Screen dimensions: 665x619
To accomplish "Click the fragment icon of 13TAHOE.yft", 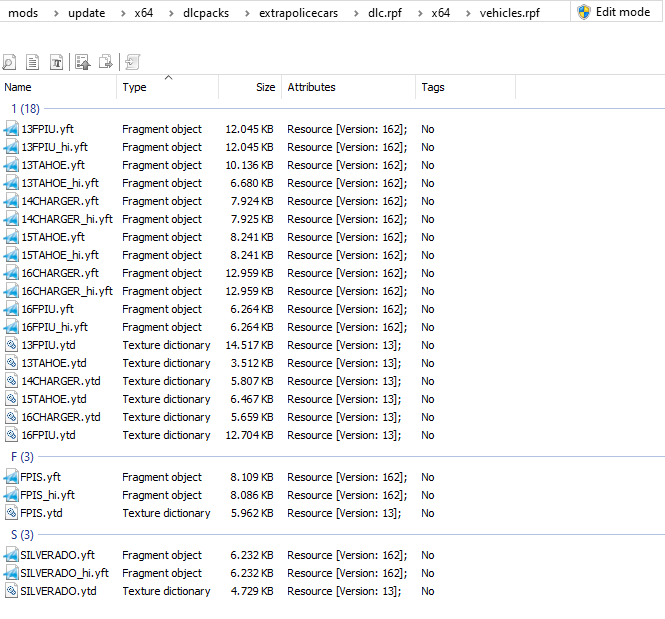I will coord(11,165).
